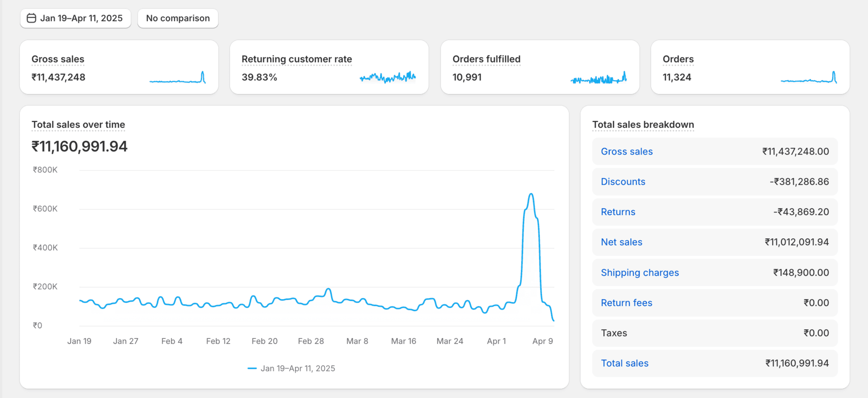Open the Shipping charges breakdown link

(x=640, y=272)
